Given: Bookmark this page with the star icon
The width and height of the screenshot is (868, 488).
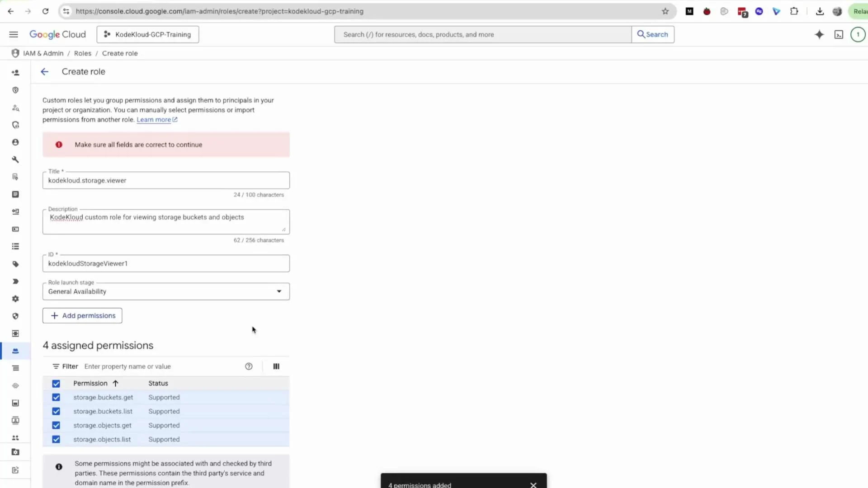Looking at the screenshot, I should point(665,11).
